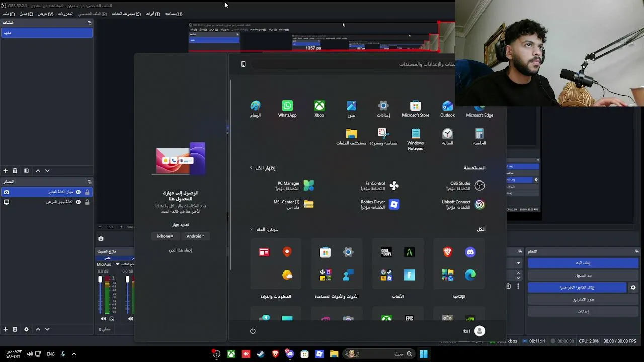Screen dimensions: 644x362
Task: Open Windows Notepad from pinned apps
Action: point(415,139)
